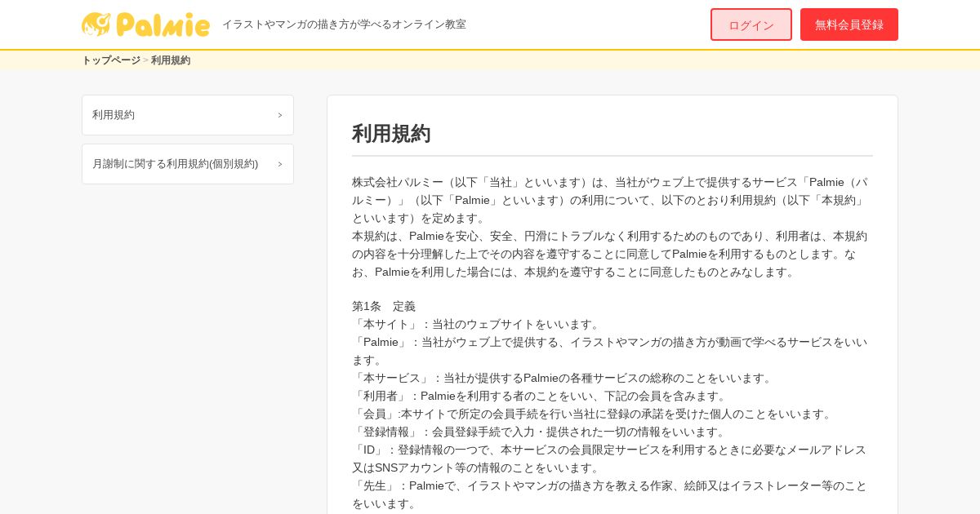This screenshot has width=980, height=514.
Task: Click the 利用規約 page heading
Action: pyautogui.click(x=391, y=134)
